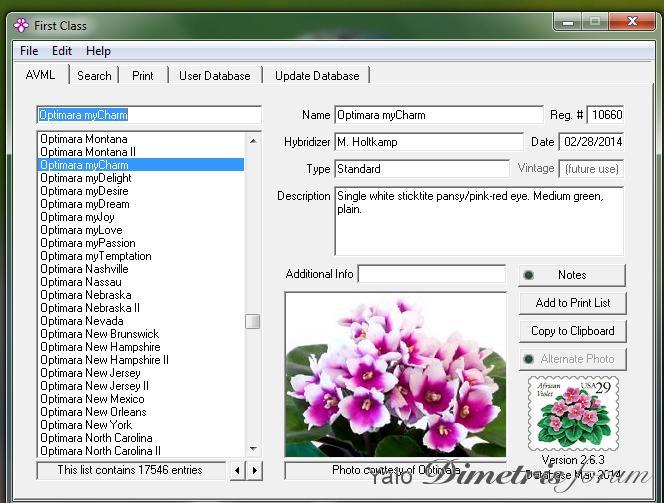
Task: Open the Update Database tab
Action: tap(317, 76)
